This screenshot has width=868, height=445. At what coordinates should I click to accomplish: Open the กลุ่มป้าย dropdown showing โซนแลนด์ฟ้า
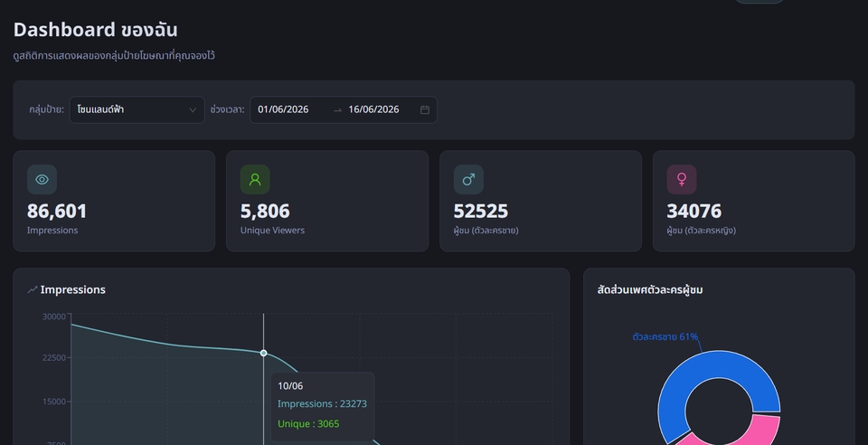[x=137, y=109]
